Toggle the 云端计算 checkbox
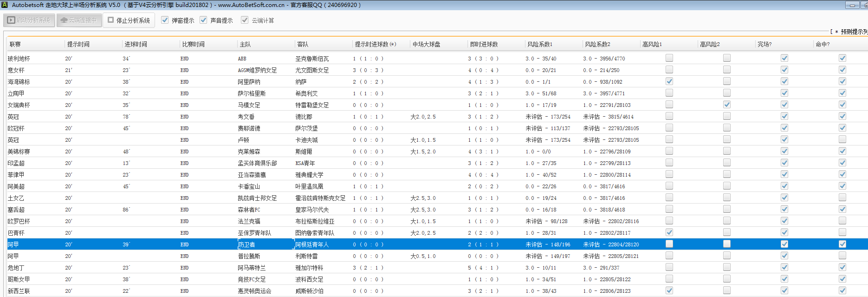The image size is (868, 297). click(x=245, y=20)
